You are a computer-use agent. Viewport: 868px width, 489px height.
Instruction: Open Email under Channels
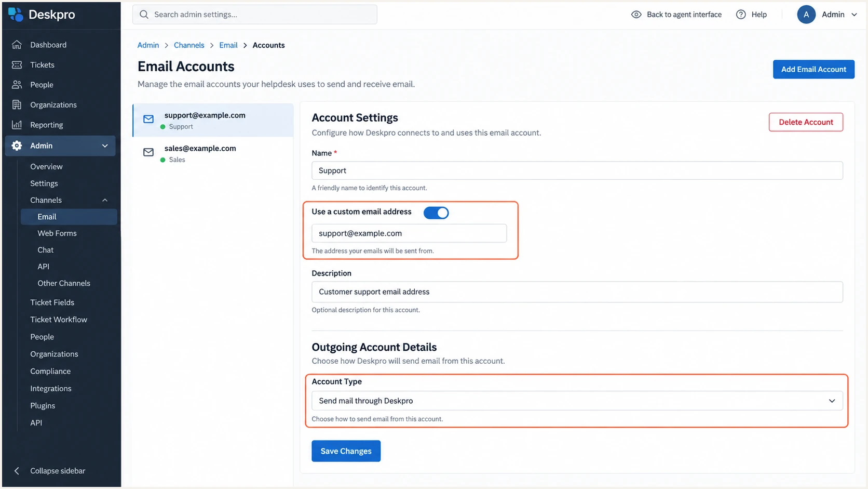(x=69, y=217)
